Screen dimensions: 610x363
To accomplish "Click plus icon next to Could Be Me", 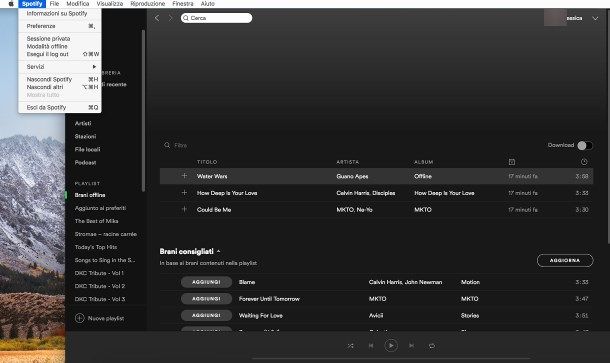I will click(184, 209).
